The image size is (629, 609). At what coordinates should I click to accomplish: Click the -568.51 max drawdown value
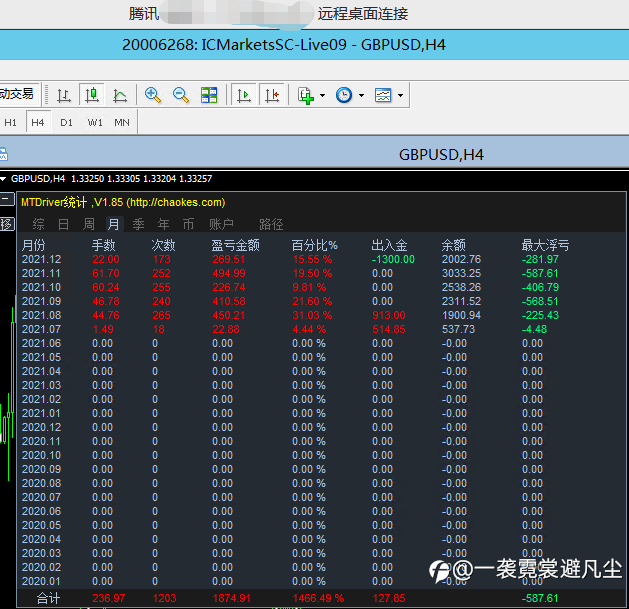(540, 301)
